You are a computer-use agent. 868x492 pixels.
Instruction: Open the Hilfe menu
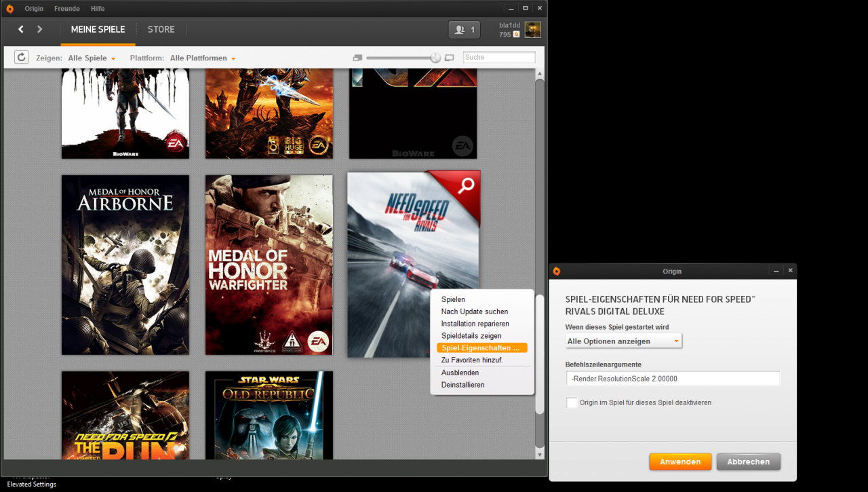click(98, 9)
